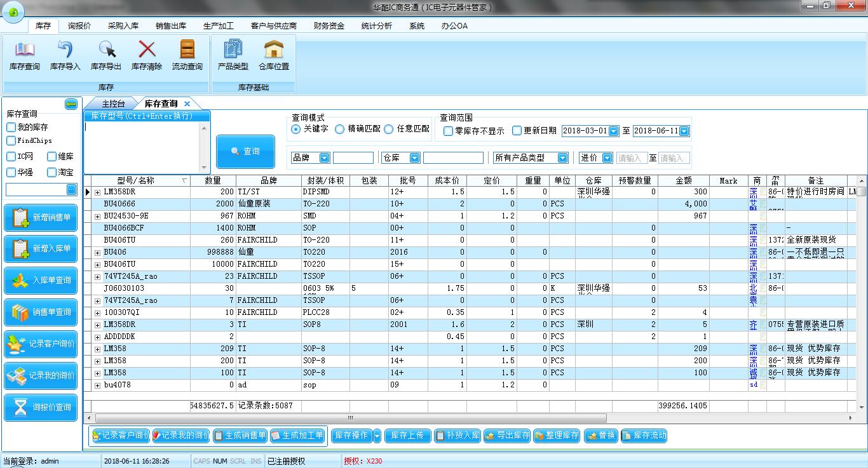Click 替换 in bottom toolbar
This screenshot has height=468, width=868.
point(600,436)
